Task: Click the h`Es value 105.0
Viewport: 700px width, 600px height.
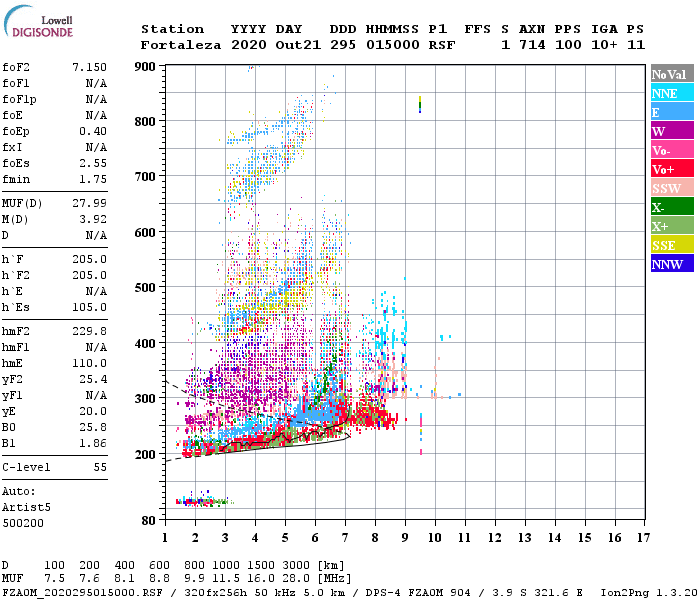Action: pyautogui.click(x=89, y=308)
